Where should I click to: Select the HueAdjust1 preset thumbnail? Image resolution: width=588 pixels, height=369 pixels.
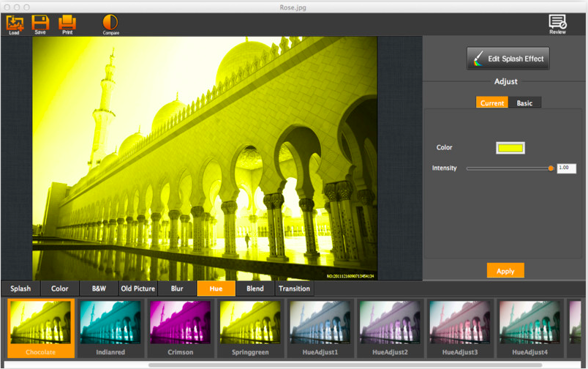pyautogui.click(x=320, y=323)
